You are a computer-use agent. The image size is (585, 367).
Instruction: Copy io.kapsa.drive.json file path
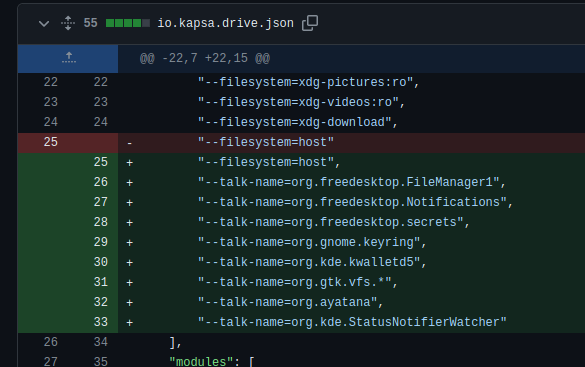pyautogui.click(x=310, y=23)
